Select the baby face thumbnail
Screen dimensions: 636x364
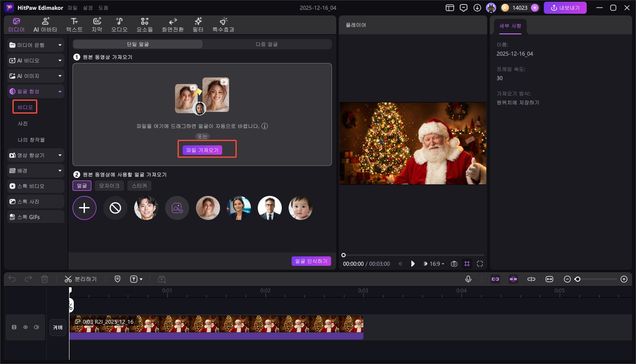tap(301, 208)
